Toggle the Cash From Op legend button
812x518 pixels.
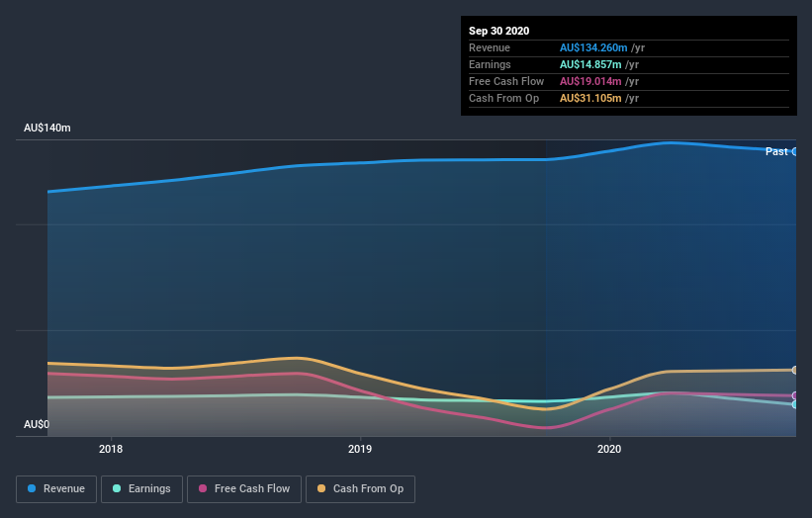pos(360,489)
